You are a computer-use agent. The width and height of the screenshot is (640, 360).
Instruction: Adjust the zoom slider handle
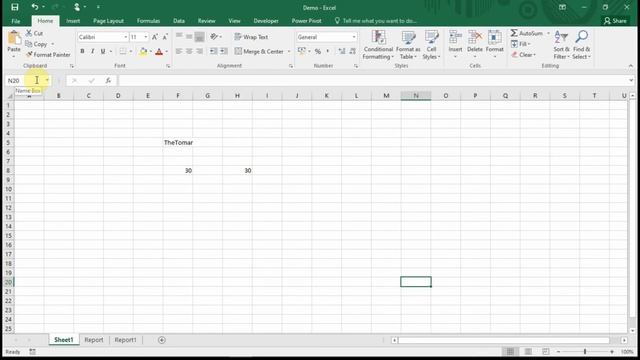[x=585, y=351]
